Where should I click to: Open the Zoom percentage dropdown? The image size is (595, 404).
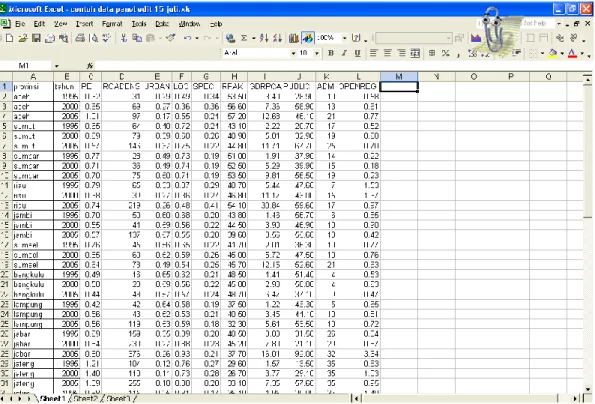[x=345, y=38]
